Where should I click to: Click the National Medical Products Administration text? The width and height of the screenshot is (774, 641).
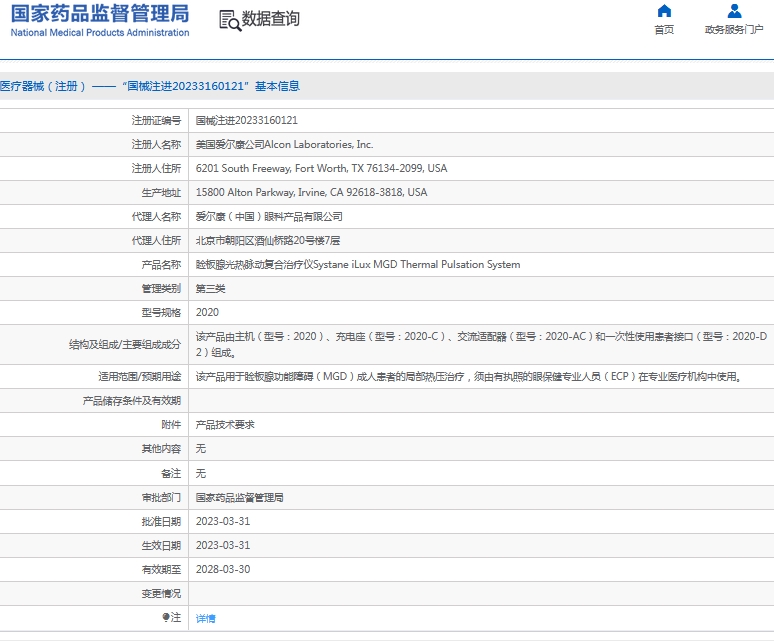[100, 33]
